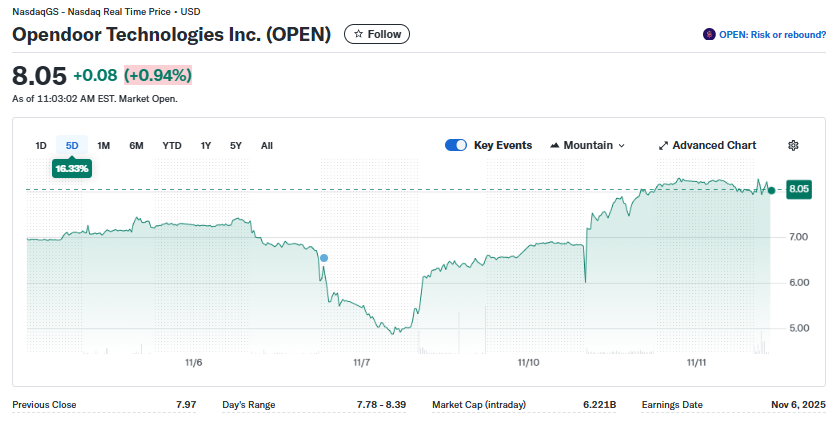
Task: Select the 1Y time range
Action: (206, 145)
